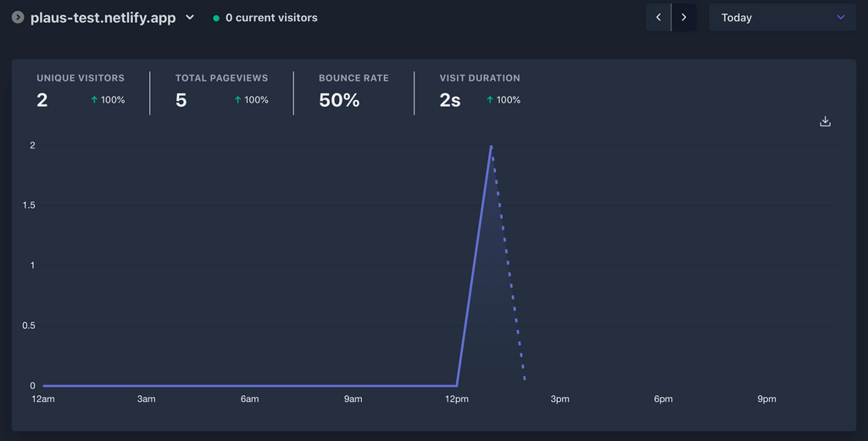Click the total pageviews value 5
The height and width of the screenshot is (441, 868).
coord(181,100)
